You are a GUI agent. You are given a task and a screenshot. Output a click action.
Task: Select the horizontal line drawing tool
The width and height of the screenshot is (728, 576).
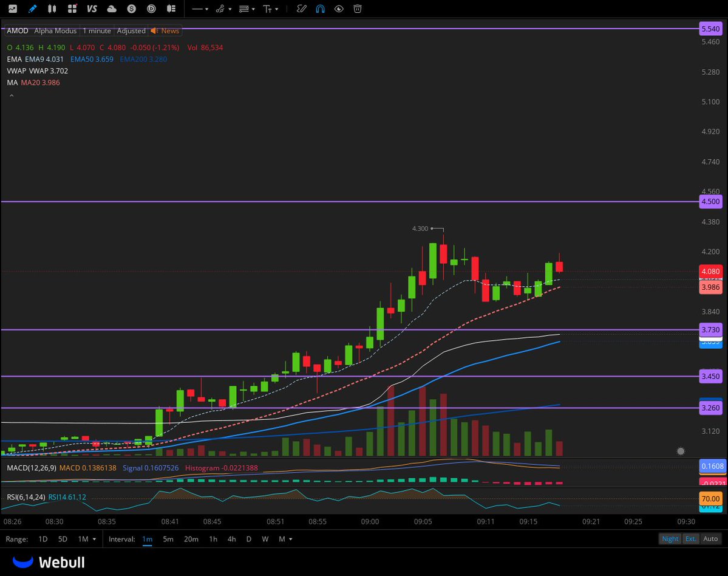click(x=197, y=9)
